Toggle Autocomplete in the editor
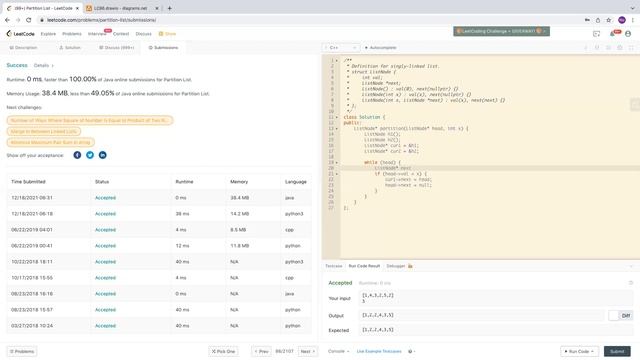 point(381,48)
